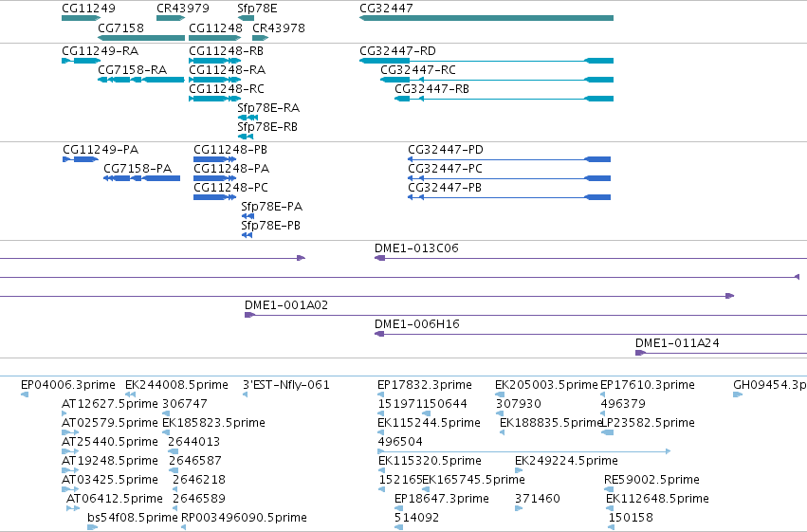
Task: Open protein label CG11248-PC
Action: click(x=230, y=188)
